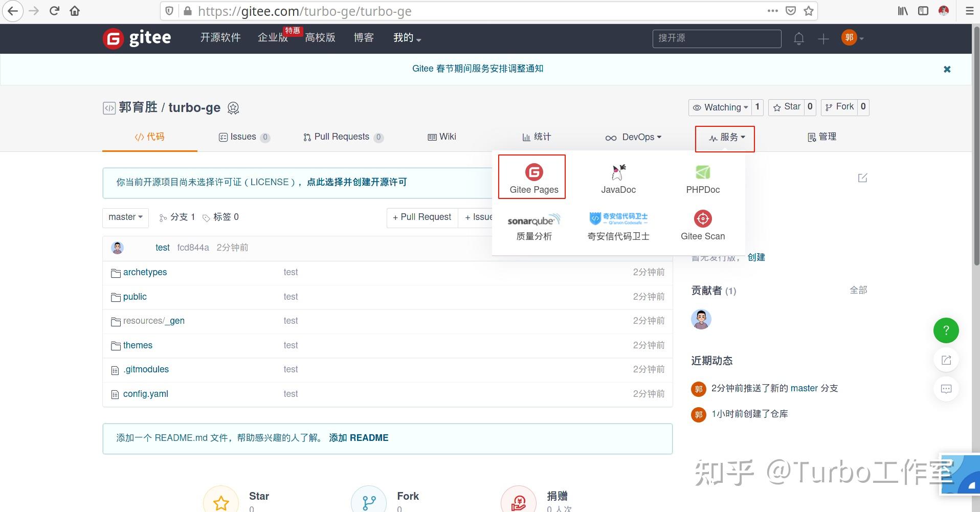Switch to 代码 tab

pyautogui.click(x=149, y=137)
